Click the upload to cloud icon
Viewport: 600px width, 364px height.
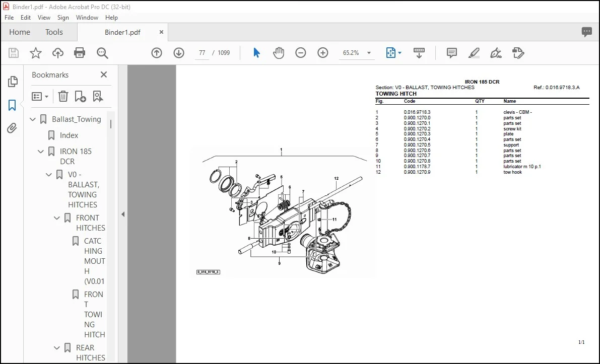click(58, 53)
